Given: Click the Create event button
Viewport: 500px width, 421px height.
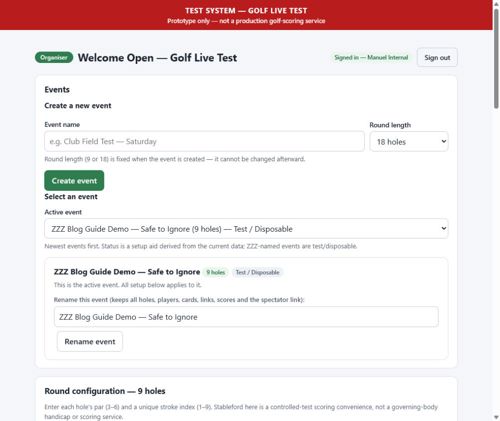Looking at the screenshot, I should (74, 181).
